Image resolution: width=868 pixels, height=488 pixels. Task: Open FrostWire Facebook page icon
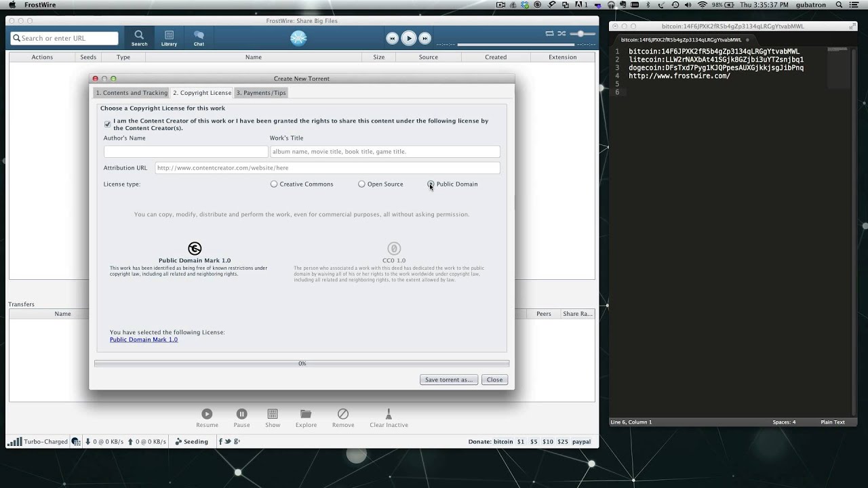tap(220, 441)
